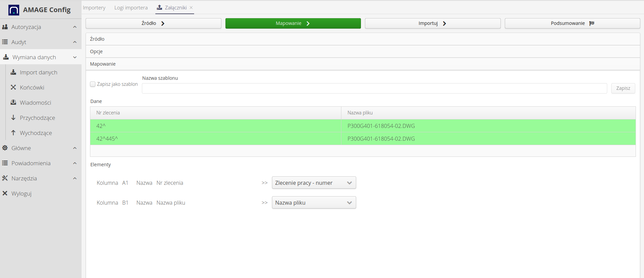Switch to the Importery tab

pyautogui.click(x=94, y=8)
